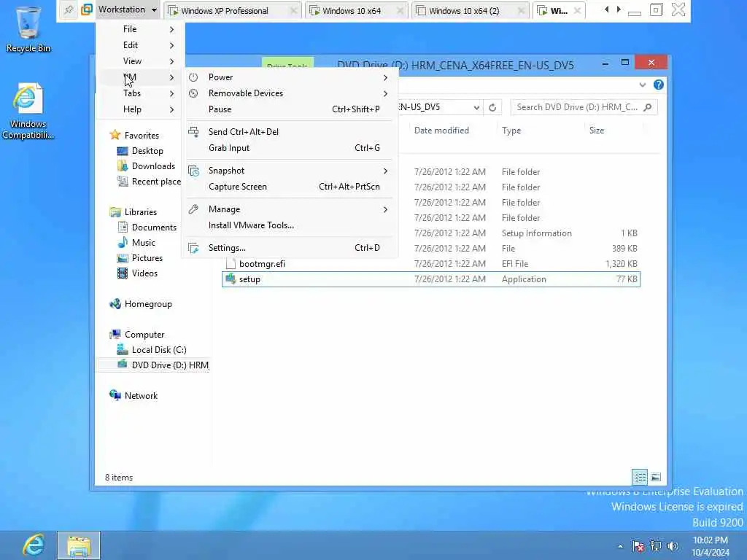Click Install VMware Tools...

(290, 225)
